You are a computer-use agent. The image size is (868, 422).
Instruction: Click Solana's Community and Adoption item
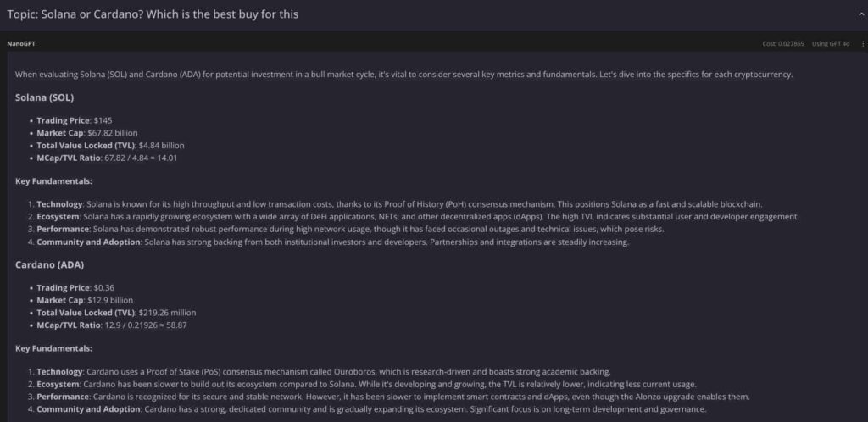tap(328, 242)
